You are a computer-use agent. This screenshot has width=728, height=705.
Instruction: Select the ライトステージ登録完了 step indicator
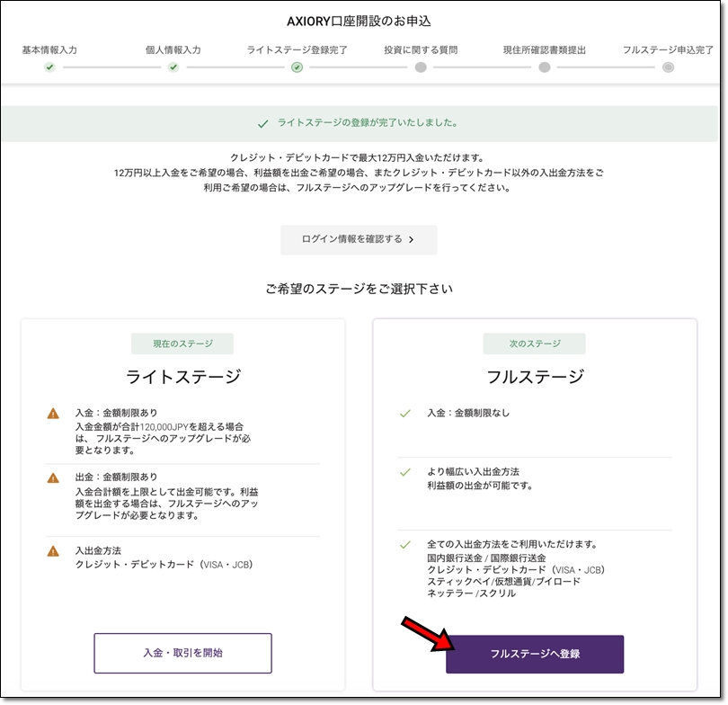point(297,67)
